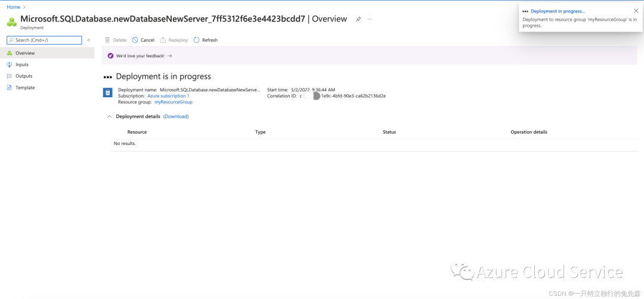Viewport: 644px width, 299px height.
Task: Collapse the left menu with double chevron
Action: (x=89, y=41)
